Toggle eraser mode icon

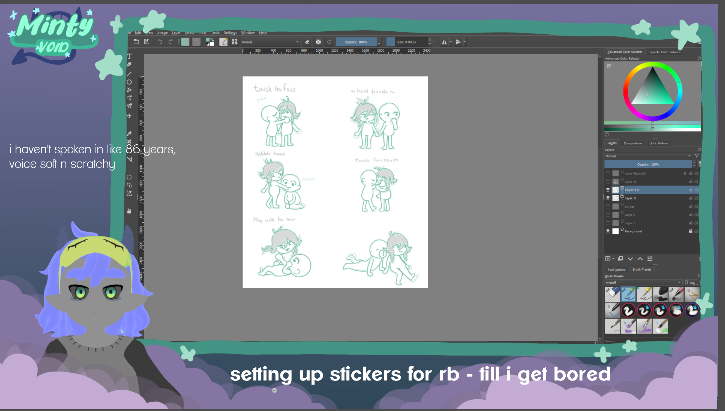(x=307, y=42)
